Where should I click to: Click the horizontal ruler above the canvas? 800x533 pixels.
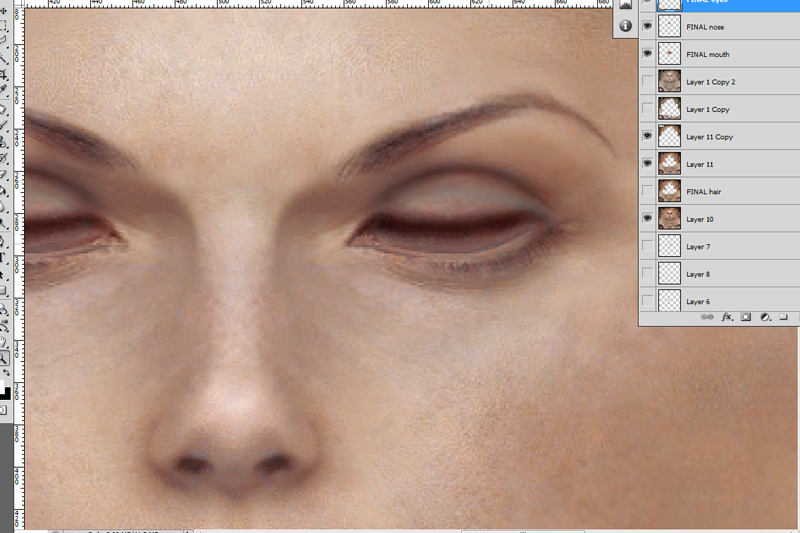[316, 3]
